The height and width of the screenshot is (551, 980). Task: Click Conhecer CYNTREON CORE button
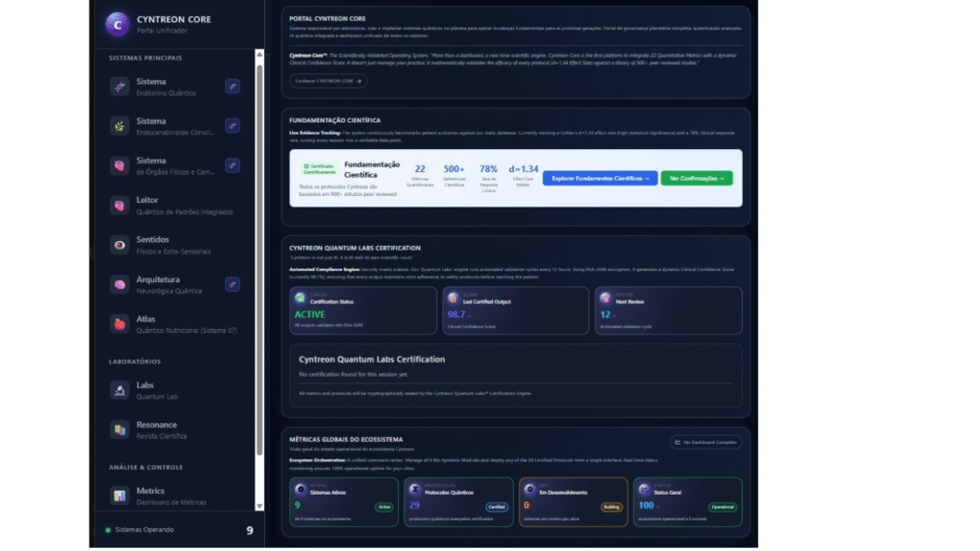(x=328, y=81)
